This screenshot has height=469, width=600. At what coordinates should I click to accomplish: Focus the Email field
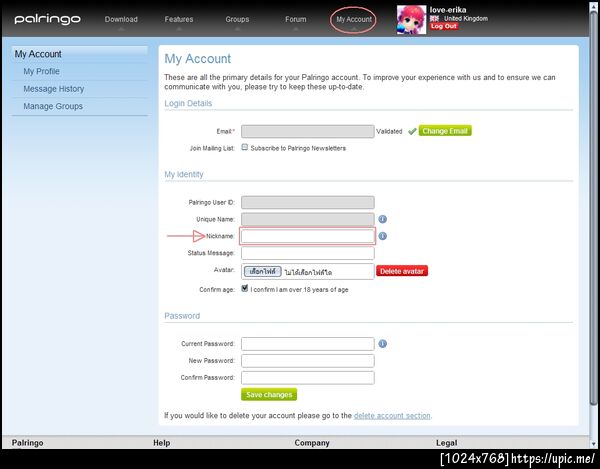click(x=308, y=131)
